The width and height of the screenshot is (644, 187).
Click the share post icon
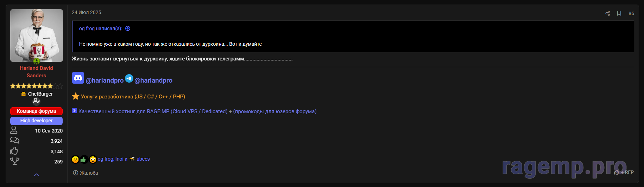point(607,13)
